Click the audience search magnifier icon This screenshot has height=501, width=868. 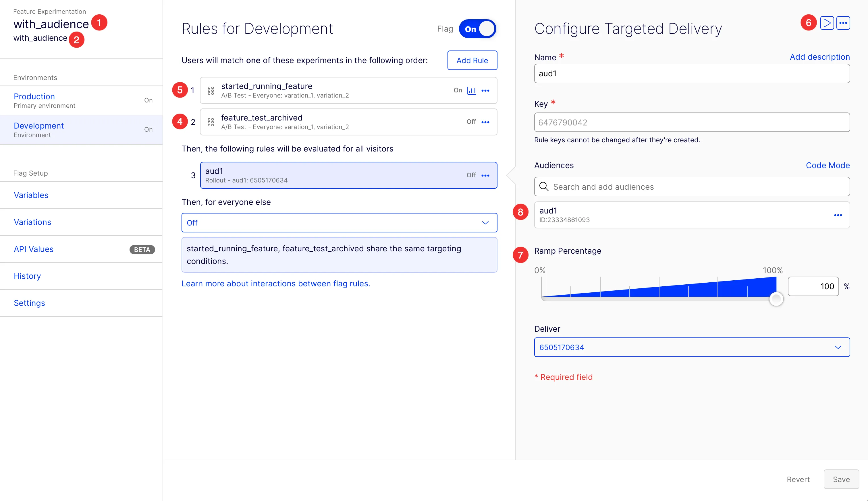(x=544, y=187)
